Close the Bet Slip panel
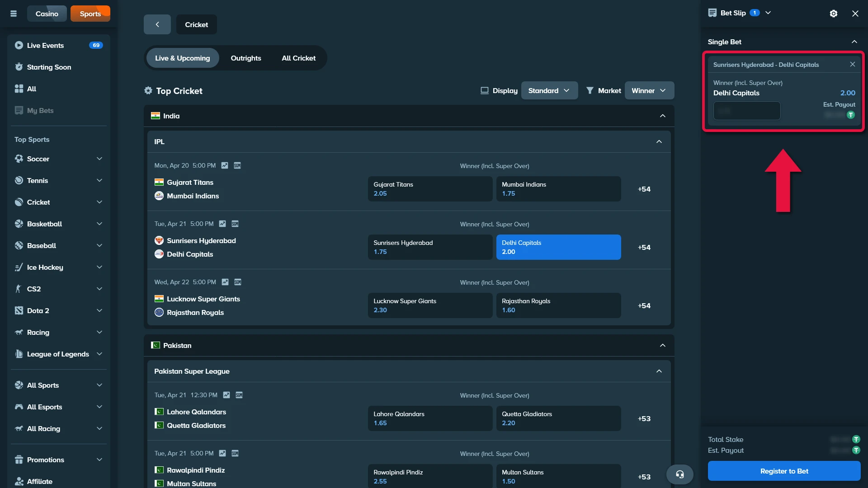Screen dimensions: 868x488 [855, 14]
